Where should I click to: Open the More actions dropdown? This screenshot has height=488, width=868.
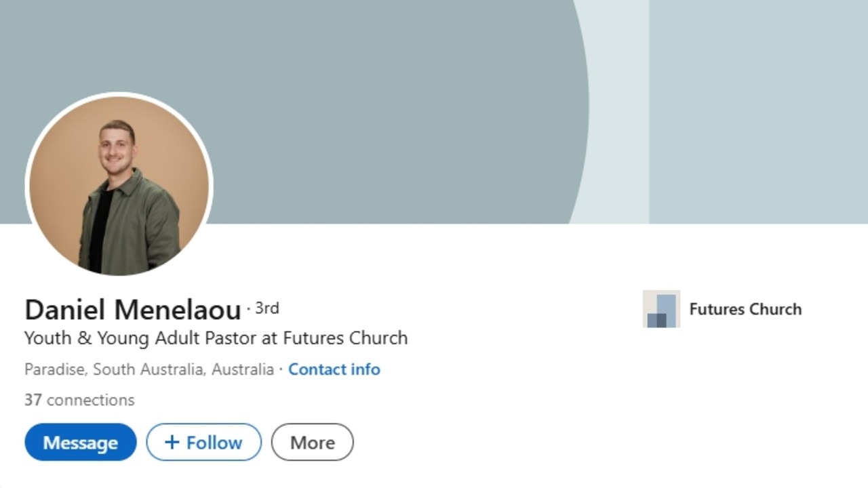(x=313, y=442)
